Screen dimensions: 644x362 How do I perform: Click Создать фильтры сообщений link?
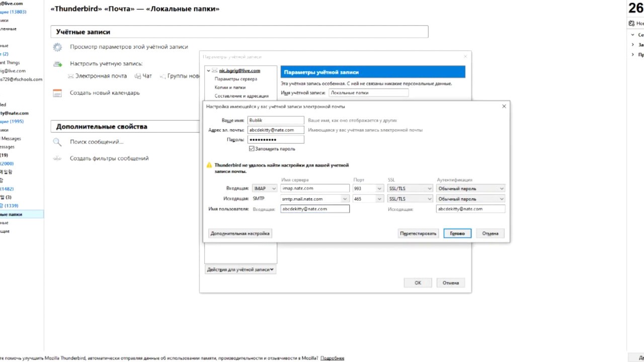[x=109, y=158]
